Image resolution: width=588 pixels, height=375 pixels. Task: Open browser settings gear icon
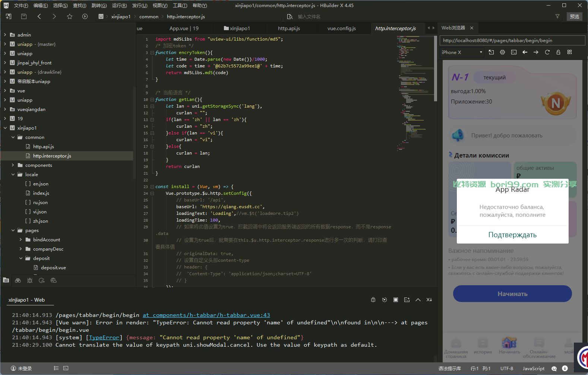(502, 52)
